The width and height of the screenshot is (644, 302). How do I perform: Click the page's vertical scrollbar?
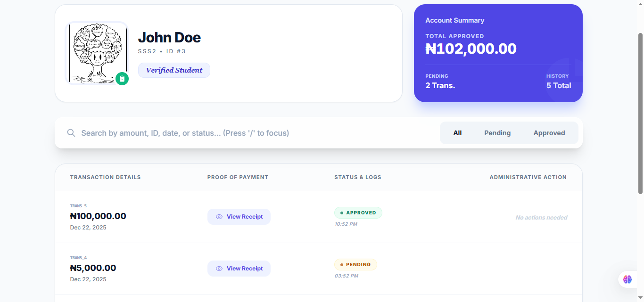640,113
